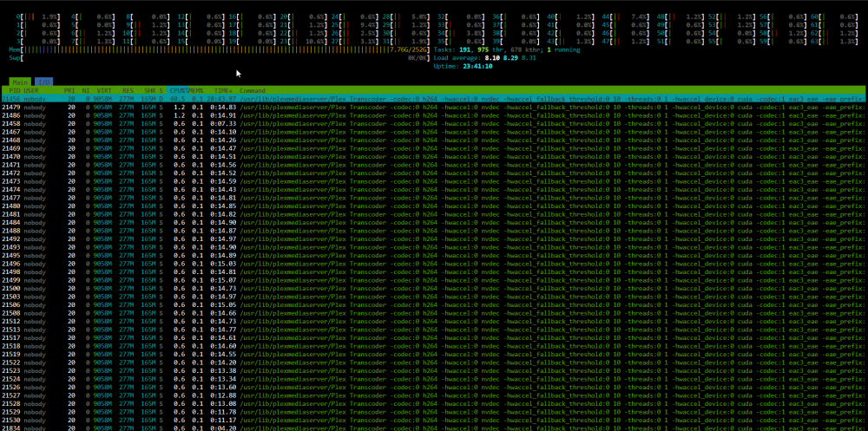Select process row with PID 21524
Viewport: 868px width, 431px height.
coord(434,378)
